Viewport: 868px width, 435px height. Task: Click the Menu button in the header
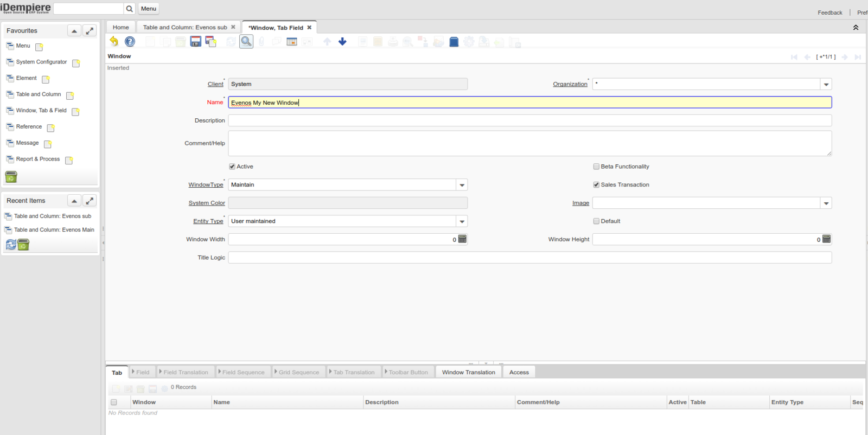[x=148, y=9]
